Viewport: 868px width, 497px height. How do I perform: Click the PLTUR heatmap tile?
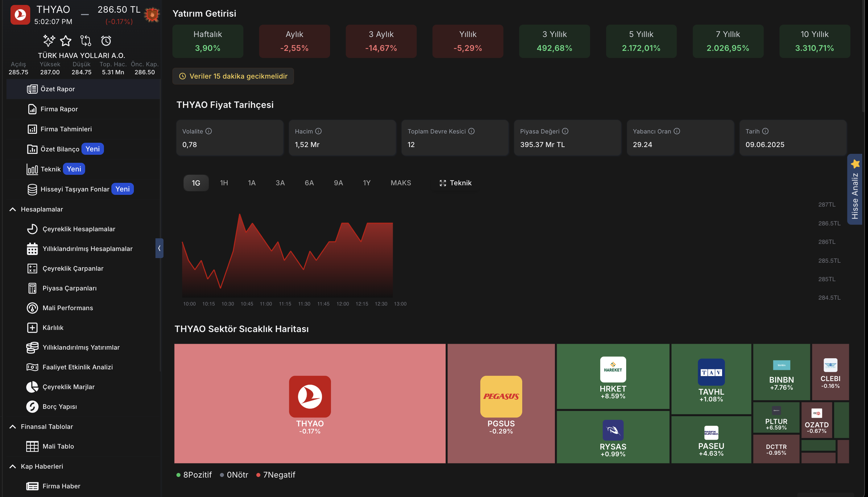pos(776,418)
